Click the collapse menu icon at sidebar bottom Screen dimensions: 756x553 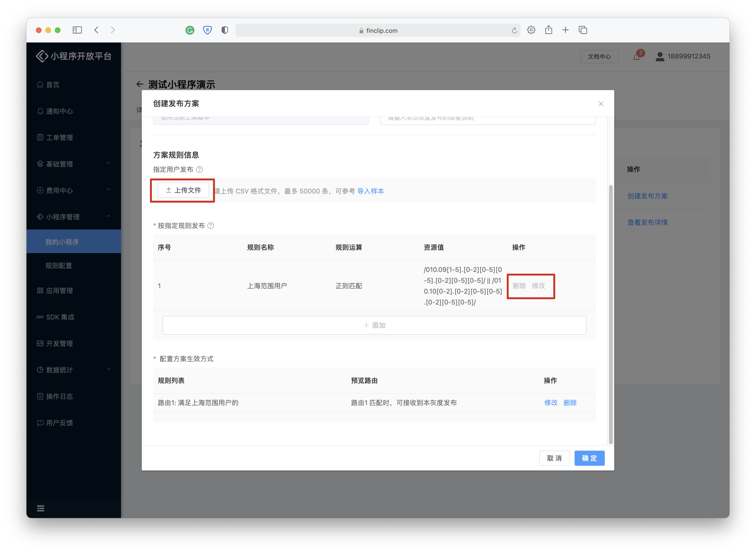[x=41, y=508]
